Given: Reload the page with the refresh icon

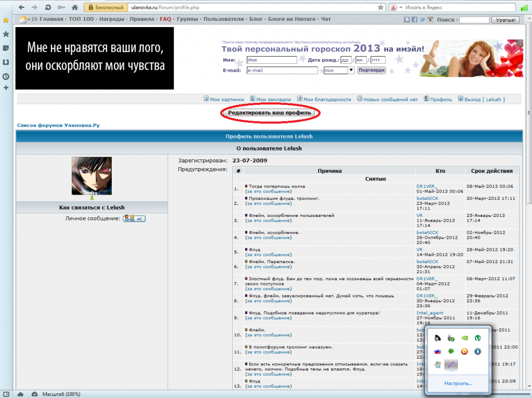Looking at the screenshot, I should pyautogui.click(x=48, y=8).
